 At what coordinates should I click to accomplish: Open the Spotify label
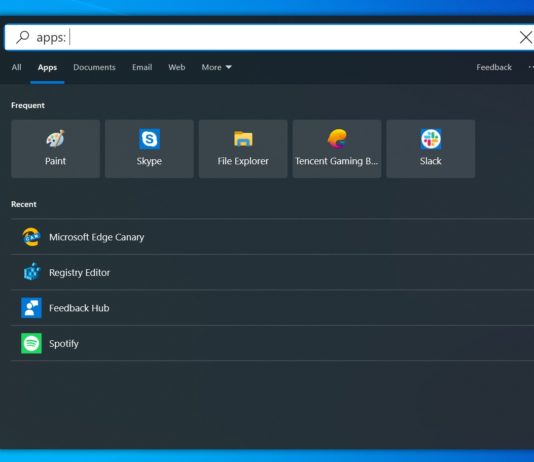point(64,344)
